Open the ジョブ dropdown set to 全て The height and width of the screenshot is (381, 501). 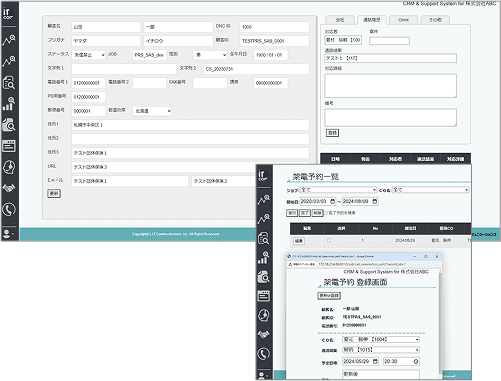pos(338,190)
